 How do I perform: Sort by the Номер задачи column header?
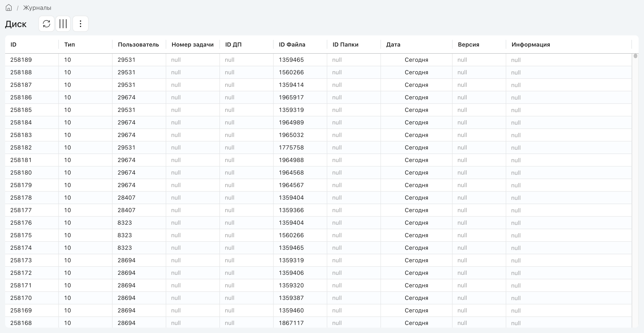click(x=193, y=45)
